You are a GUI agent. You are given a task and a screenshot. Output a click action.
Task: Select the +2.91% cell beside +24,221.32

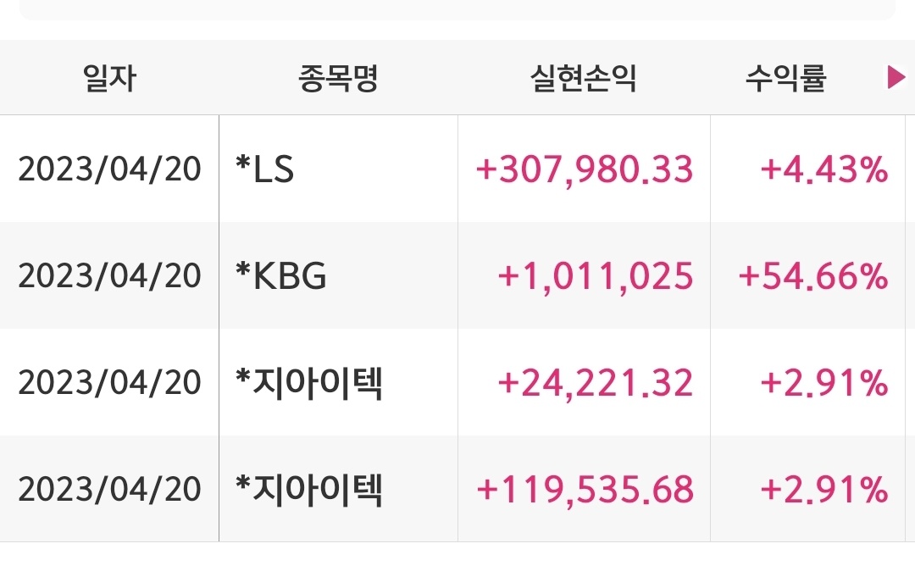coord(824,383)
